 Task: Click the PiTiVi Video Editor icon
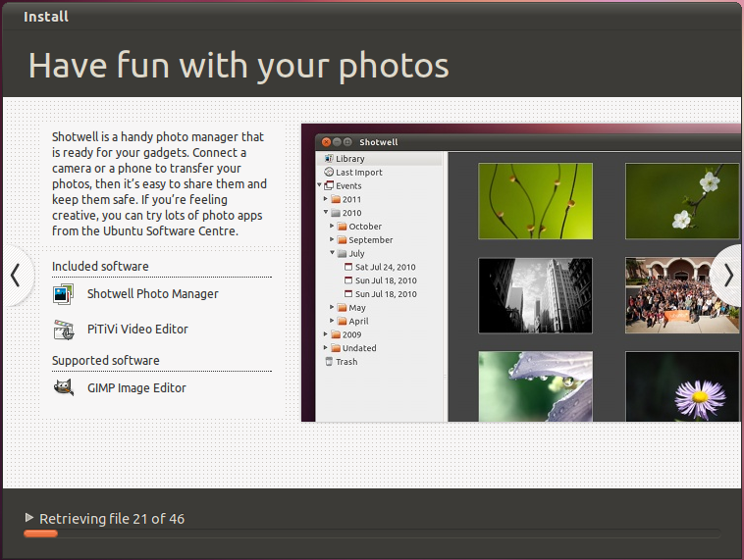[64, 329]
